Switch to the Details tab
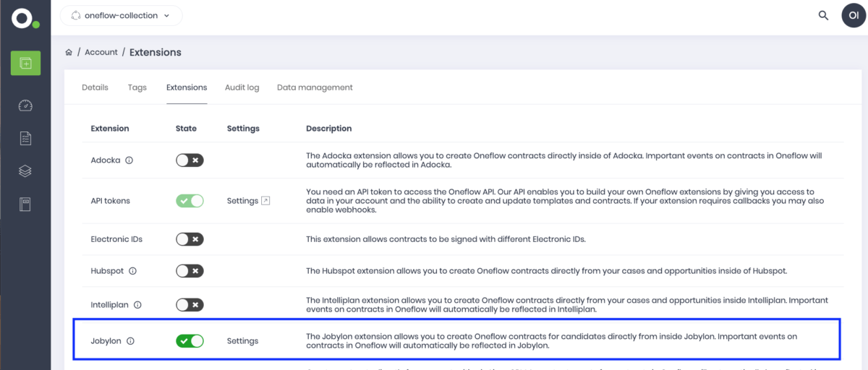868x370 pixels. pos(95,87)
